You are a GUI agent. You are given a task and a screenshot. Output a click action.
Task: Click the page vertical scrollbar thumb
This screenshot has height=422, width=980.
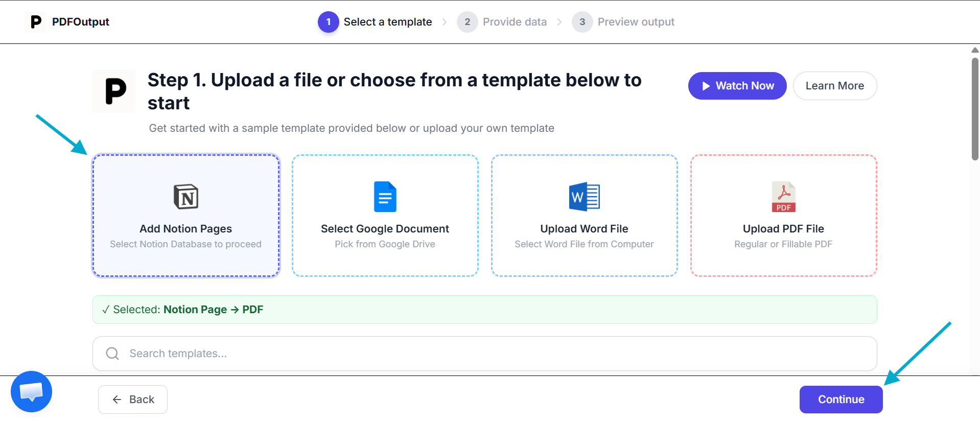point(975,109)
